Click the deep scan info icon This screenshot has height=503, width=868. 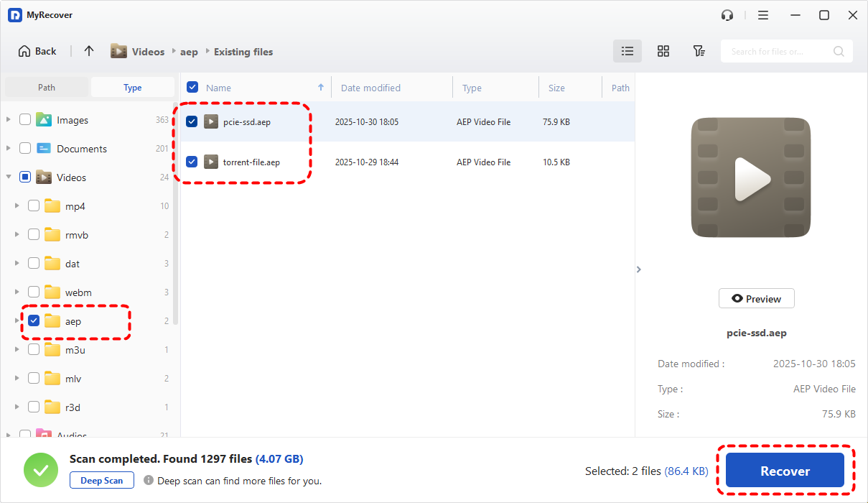coord(149,480)
